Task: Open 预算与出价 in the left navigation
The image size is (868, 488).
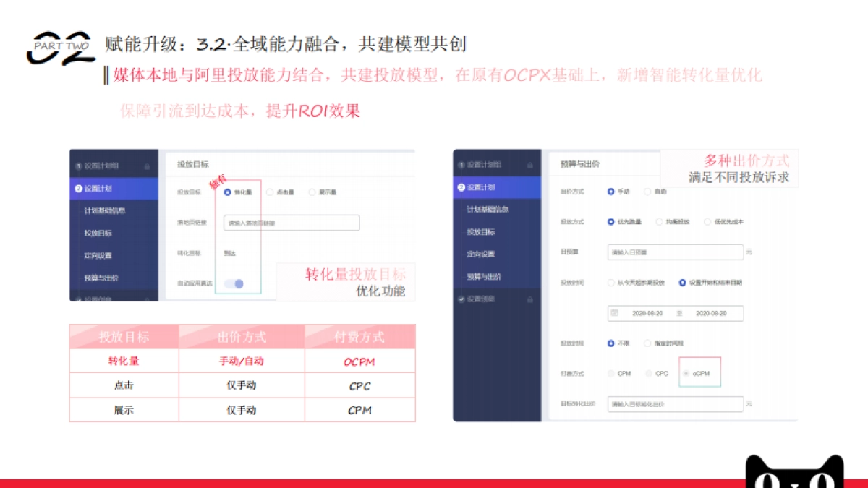Action: point(101,278)
